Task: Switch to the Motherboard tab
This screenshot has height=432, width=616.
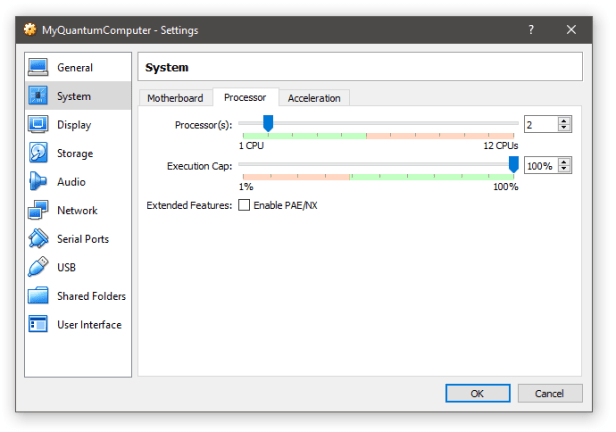Action: click(175, 98)
